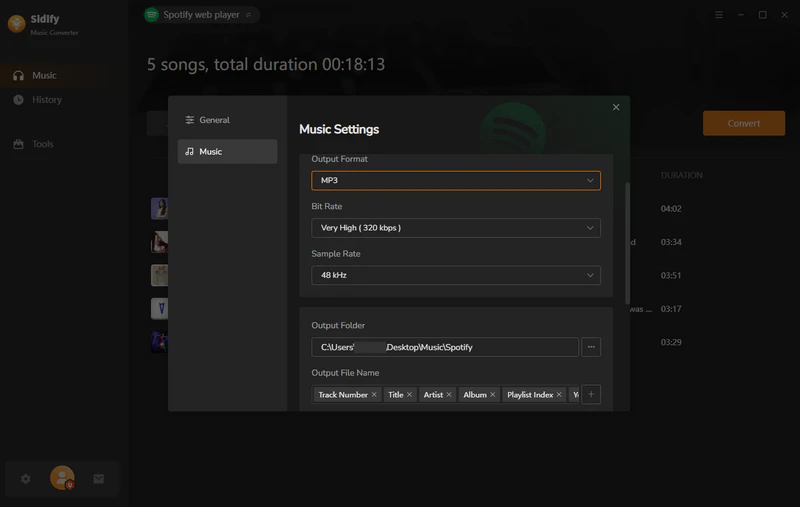Expand the Output Format dropdown
The width and height of the screenshot is (800, 507).
(455, 181)
